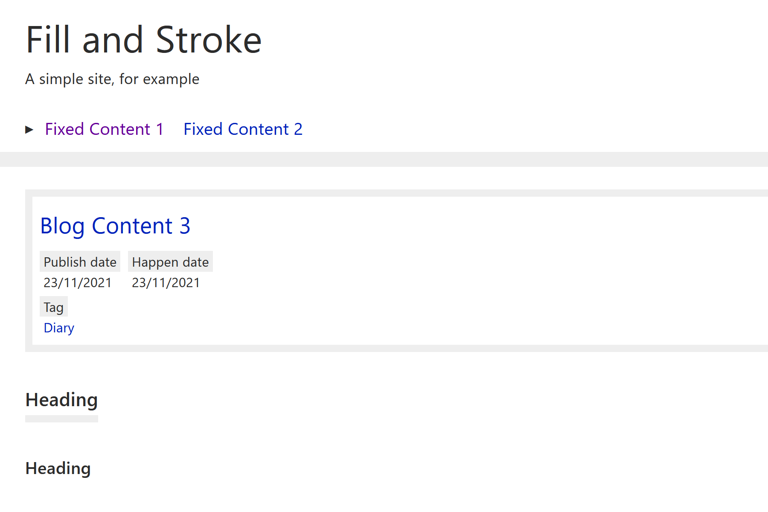Follow the Diary tag link
The image size is (768, 512).
[59, 328]
